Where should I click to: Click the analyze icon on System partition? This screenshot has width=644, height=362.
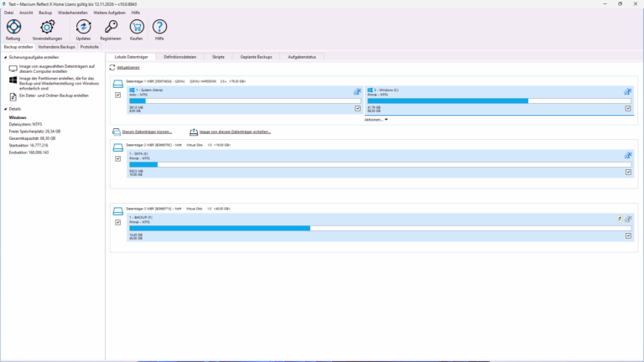[x=357, y=91]
